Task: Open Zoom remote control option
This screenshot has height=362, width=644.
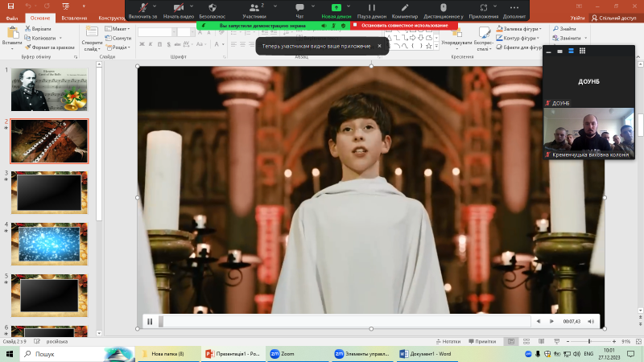Action: coord(444,10)
